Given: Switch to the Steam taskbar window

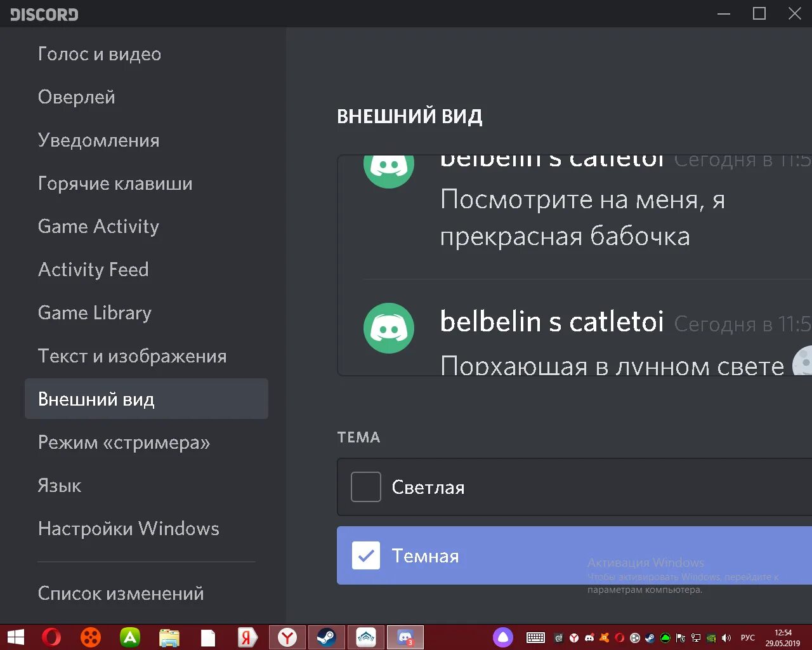Looking at the screenshot, I should (x=327, y=637).
